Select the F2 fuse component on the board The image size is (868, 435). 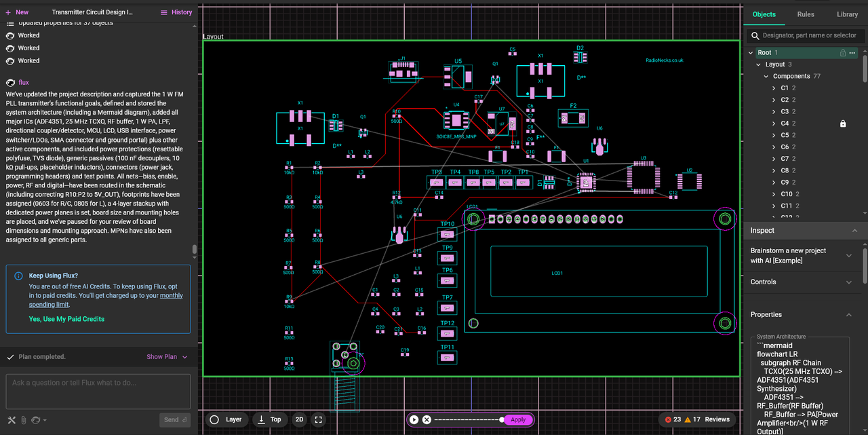point(573,118)
